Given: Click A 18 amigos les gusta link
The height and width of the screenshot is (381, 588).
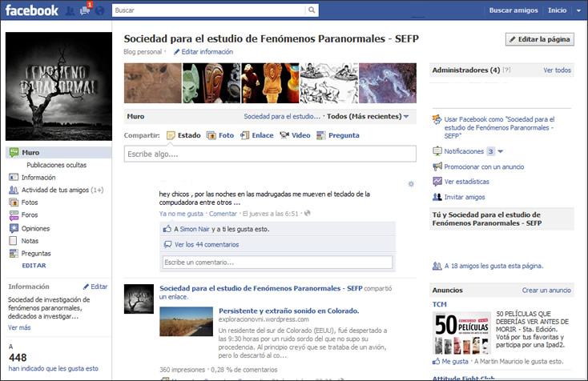Looking at the screenshot, I should [x=493, y=266].
